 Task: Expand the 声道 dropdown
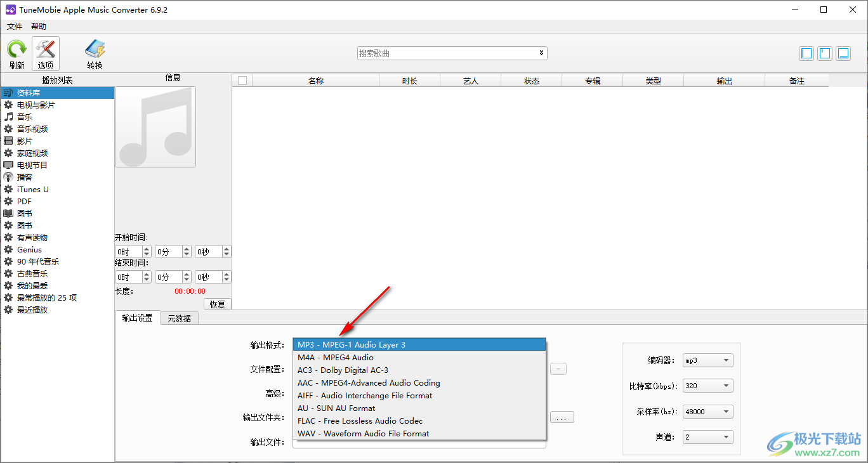(707, 436)
